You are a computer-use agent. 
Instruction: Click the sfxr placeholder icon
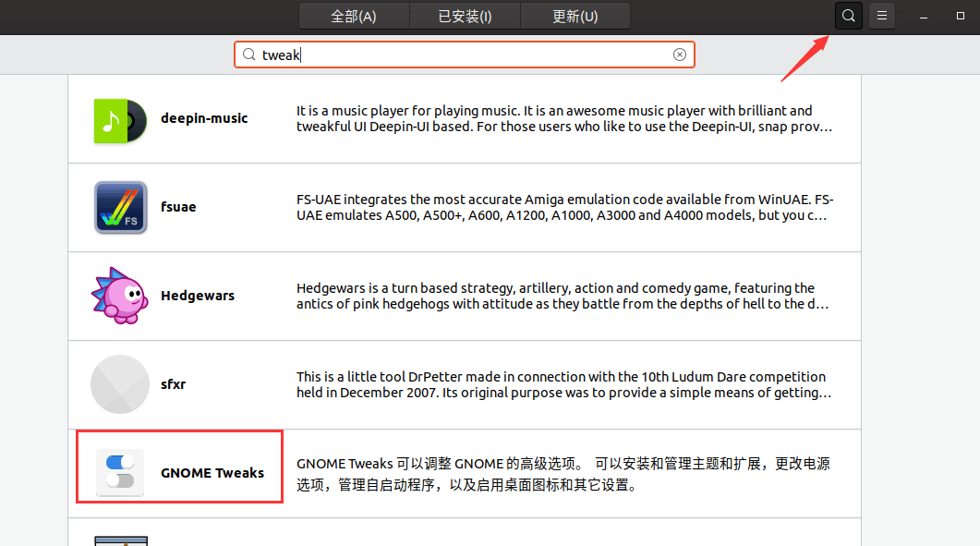pos(120,384)
